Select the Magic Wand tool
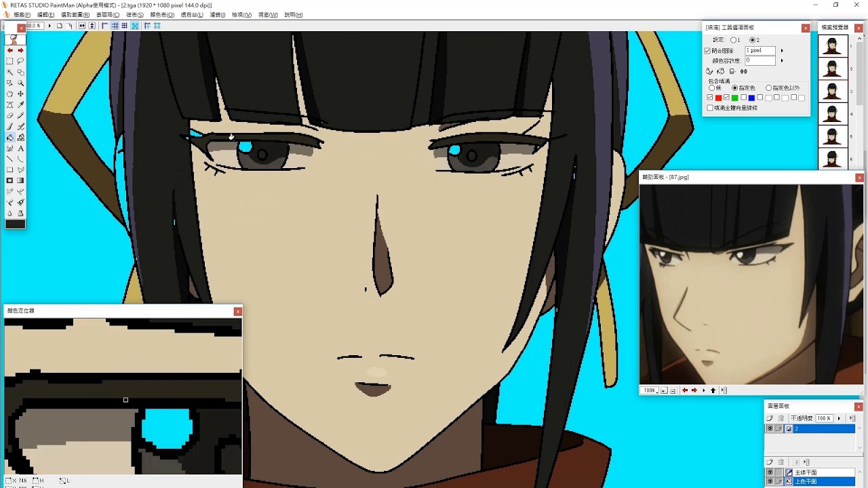The height and width of the screenshot is (488, 868). (9, 72)
